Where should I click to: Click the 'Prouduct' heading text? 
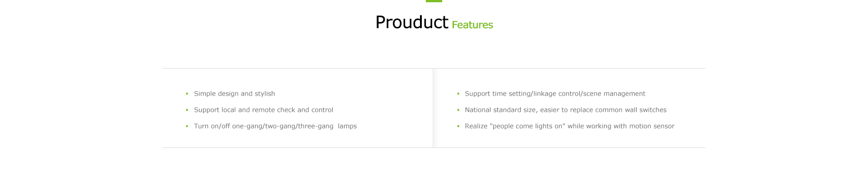pyautogui.click(x=411, y=23)
